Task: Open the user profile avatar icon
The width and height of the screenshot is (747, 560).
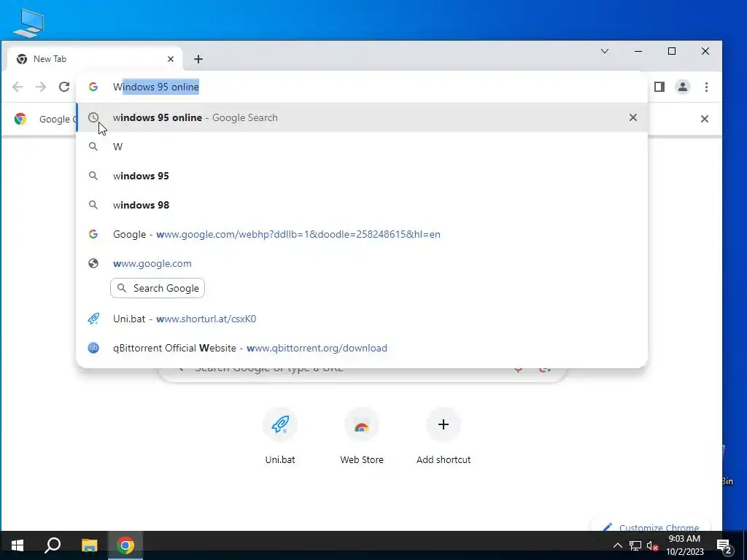Action: pos(683,87)
